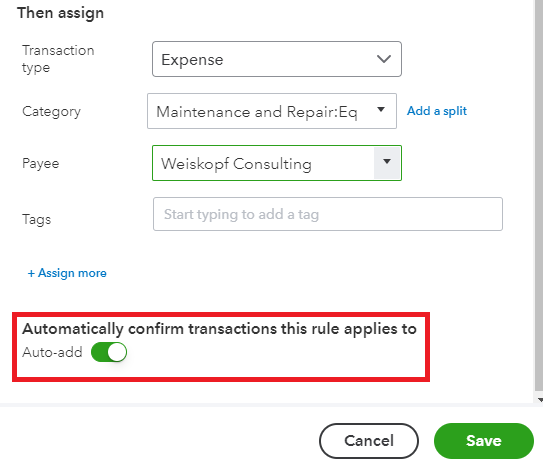Click the Tags input field

pos(328,214)
